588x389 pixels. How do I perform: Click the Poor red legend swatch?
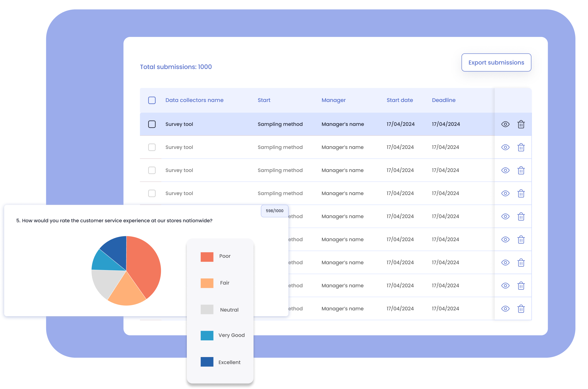tap(207, 257)
